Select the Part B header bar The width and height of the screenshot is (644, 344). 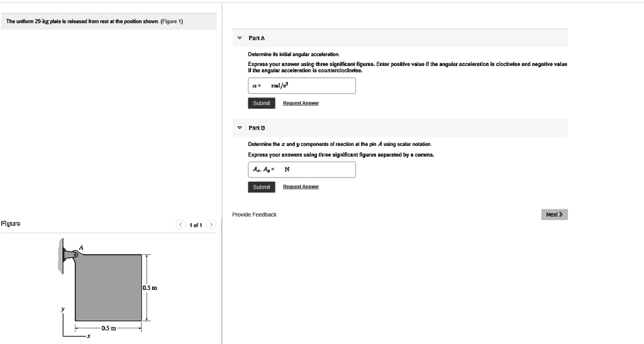tap(400, 128)
